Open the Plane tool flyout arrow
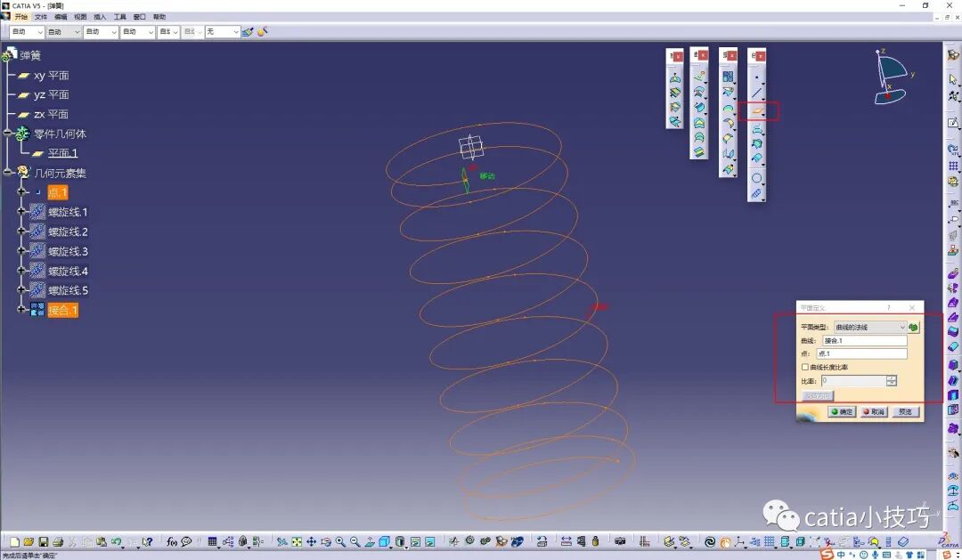962x560 pixels. pyautogui.click(x=763, y=115)
